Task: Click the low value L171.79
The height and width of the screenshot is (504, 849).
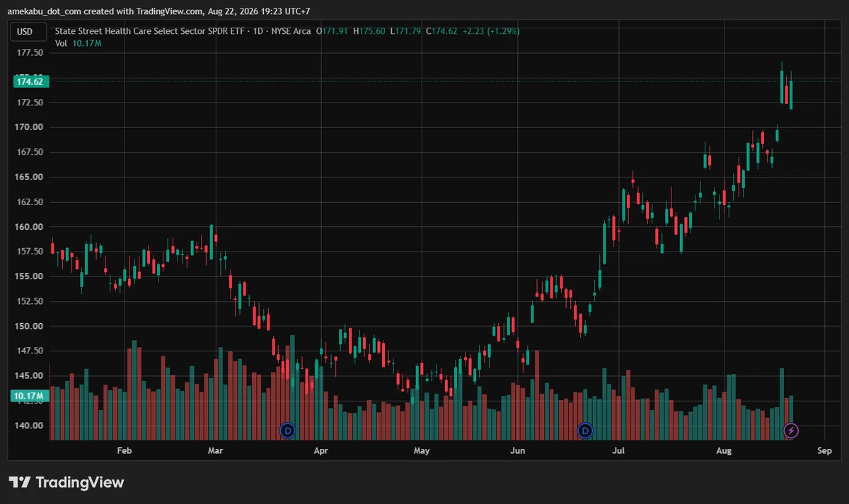Action: coord(406,31)
